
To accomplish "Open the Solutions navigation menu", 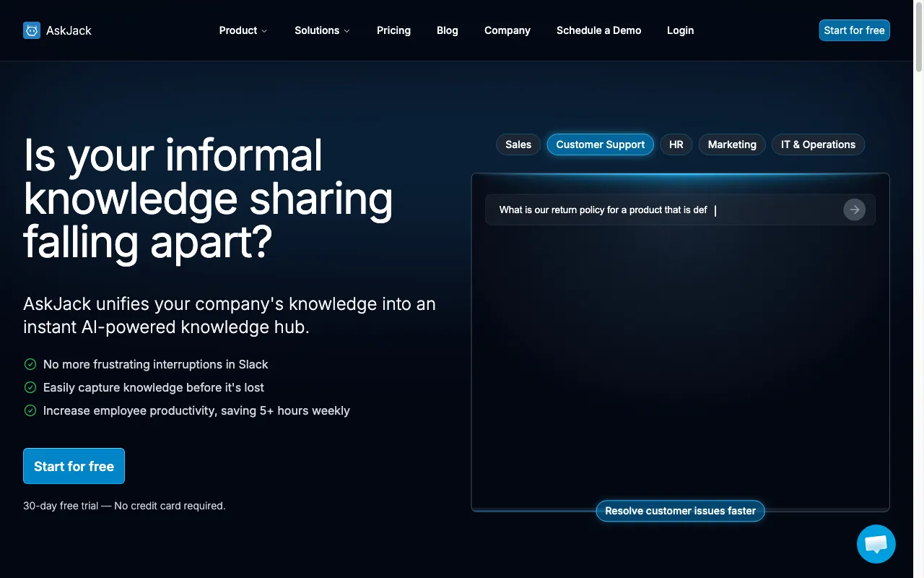I will pyautogui.click(x=322, y=30).
